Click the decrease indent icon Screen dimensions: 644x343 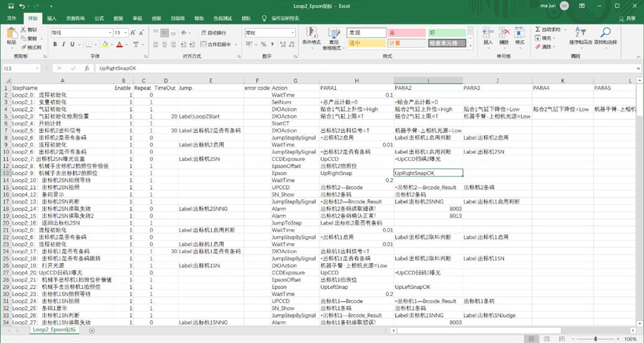(183, 45)
